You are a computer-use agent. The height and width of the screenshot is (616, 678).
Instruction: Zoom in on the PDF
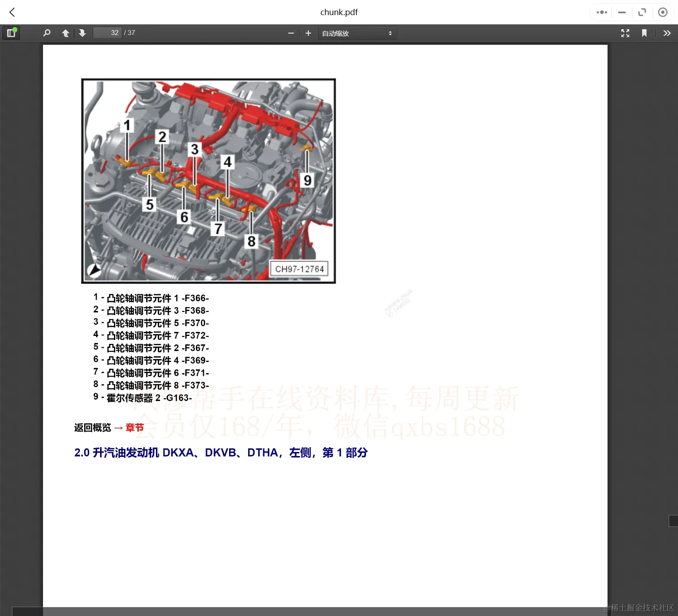point(308,32)
